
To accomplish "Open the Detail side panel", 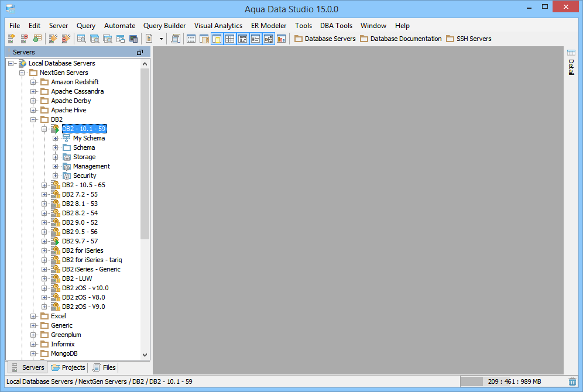I will (x=571, y=61).
